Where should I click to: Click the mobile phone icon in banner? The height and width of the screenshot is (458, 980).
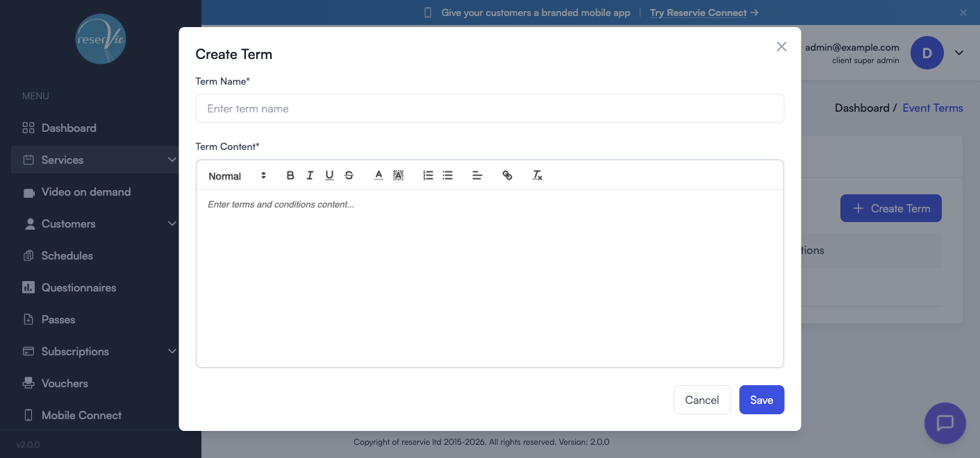[428, 12]
